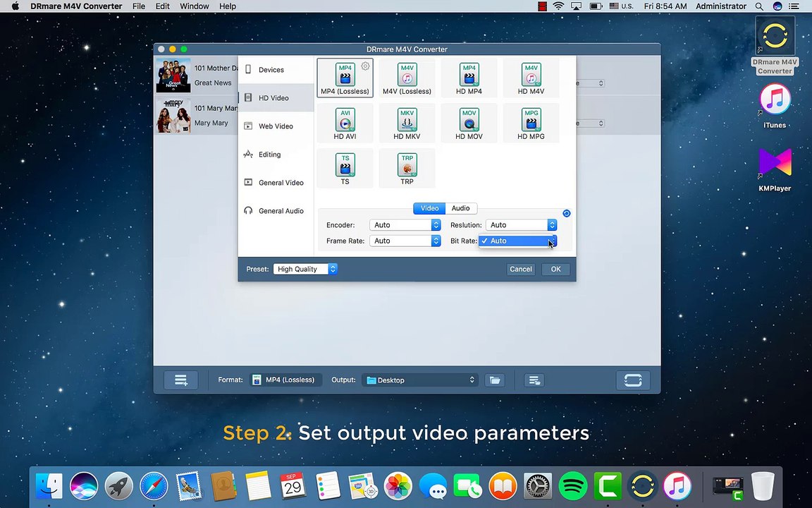Open Notification Center icon in menu bar
Image resolution: width=812 pixels, height=508 pixels.
pos(794,6)
